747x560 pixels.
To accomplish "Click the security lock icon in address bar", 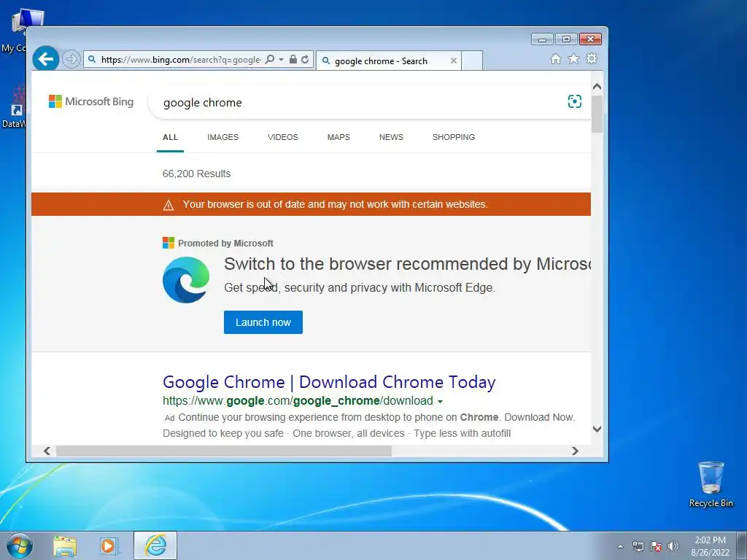I will click(293, 60).
